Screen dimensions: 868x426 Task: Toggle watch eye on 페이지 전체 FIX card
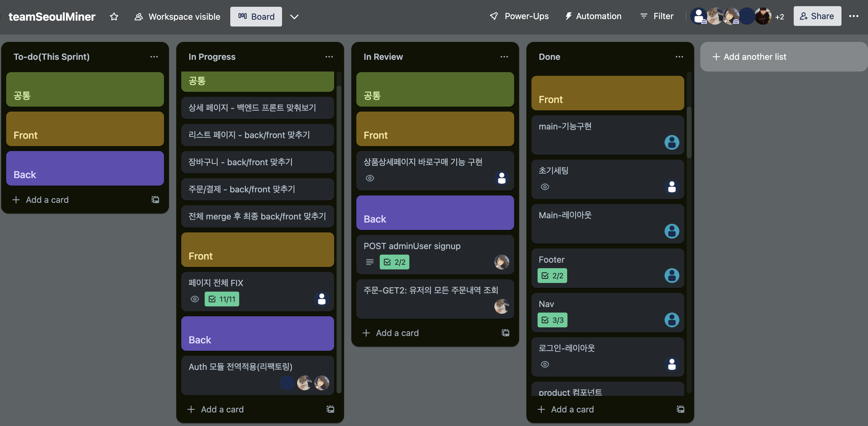[x=195, y=299]
